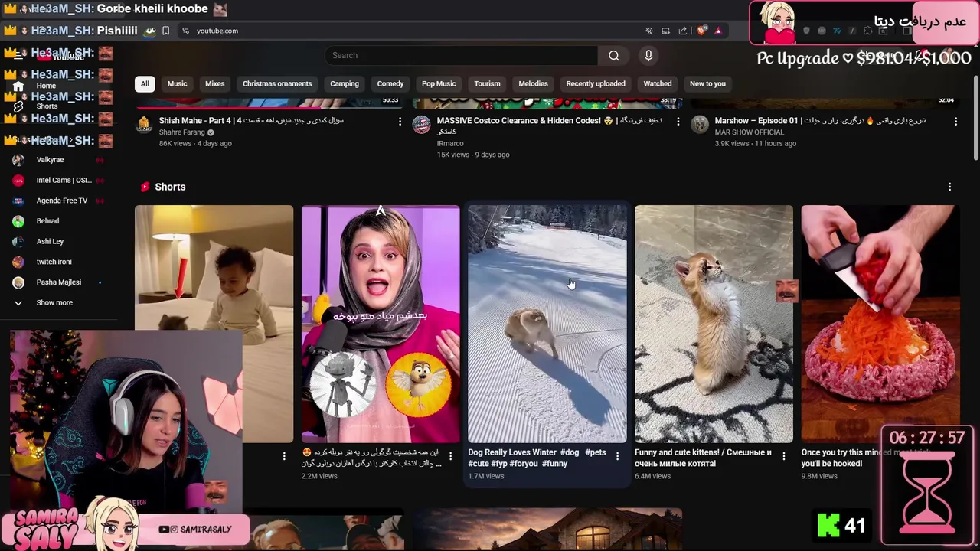
Task: Open IRmarco channel name link
Action: point(450,143)
